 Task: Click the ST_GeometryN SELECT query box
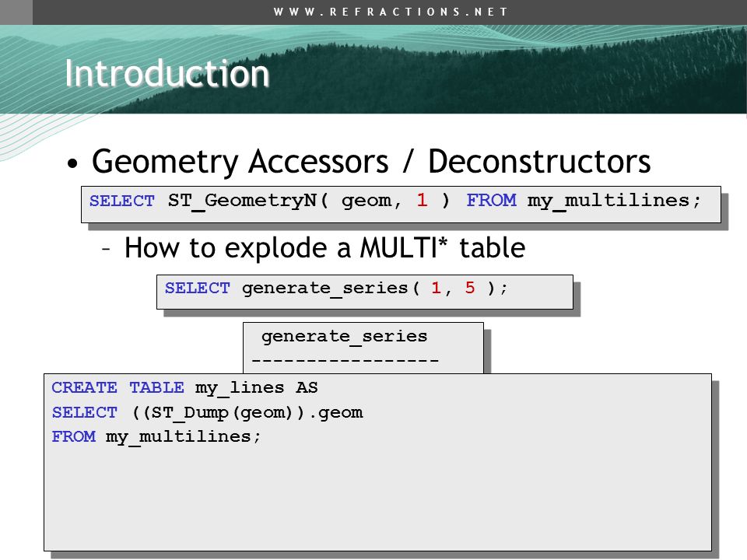click(x=401, y=205)
